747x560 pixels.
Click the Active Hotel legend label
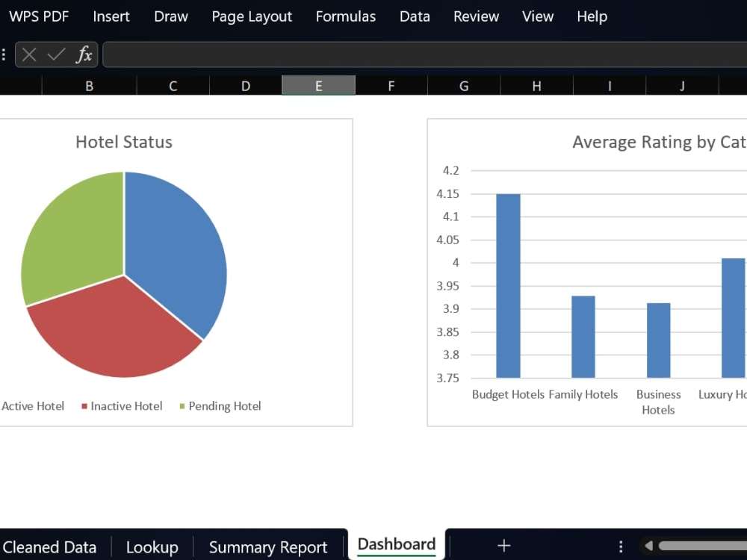click(33, 406)
